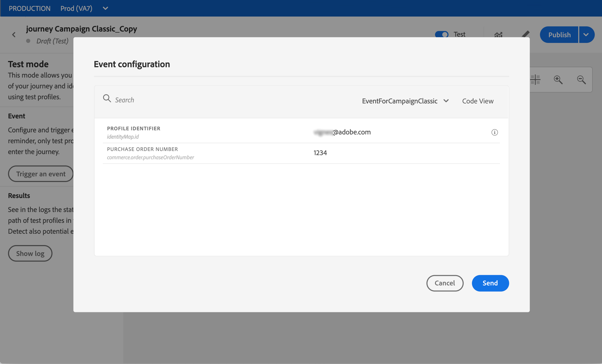Click the Publish button
602x364 pixels.
click(559, 35)
